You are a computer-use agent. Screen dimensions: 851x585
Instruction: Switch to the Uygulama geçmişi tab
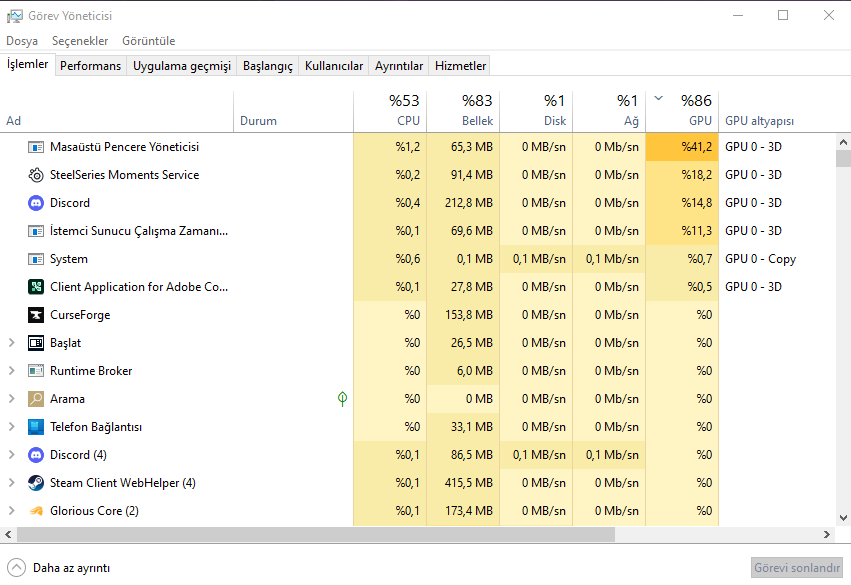182,66
